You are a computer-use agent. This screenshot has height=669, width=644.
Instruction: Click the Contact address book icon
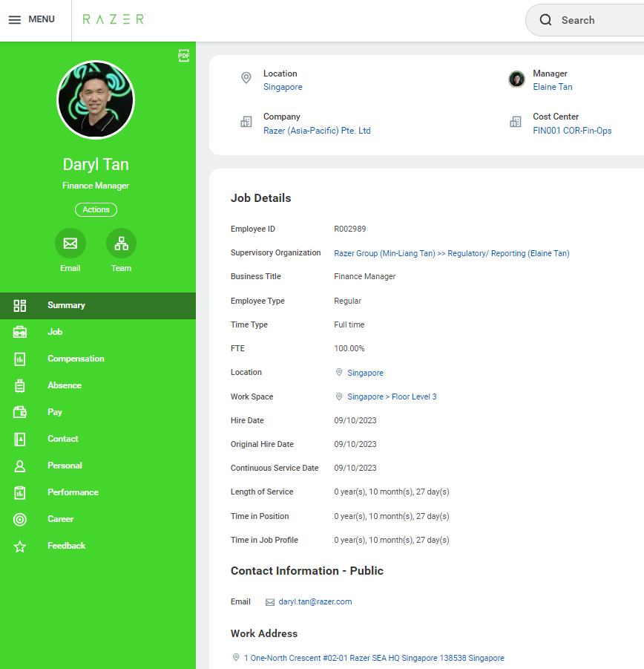point(19,439)
